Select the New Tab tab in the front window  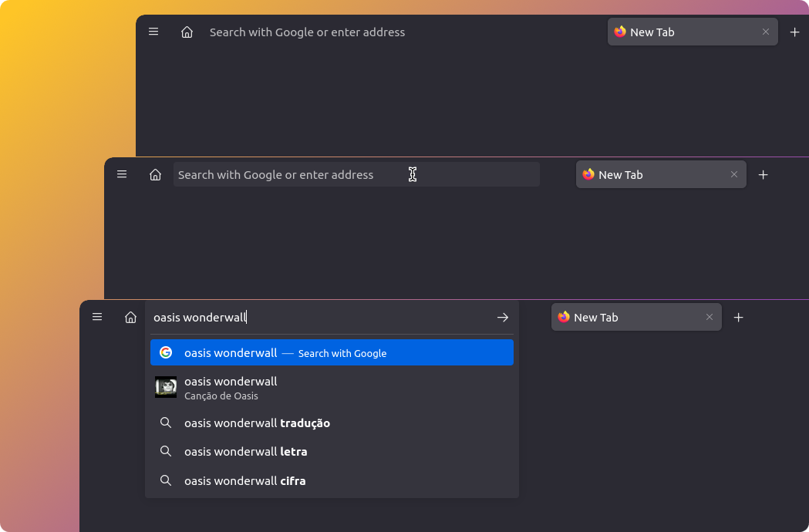pos(636,318)
